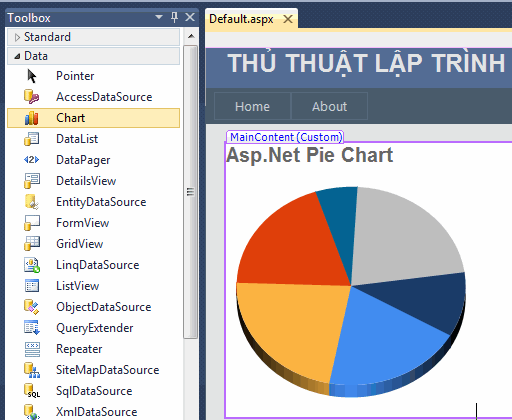Viewport: 512px width, 420px height.
Task: Close the Default.aspx tab
Action: [x=288, y=19]
